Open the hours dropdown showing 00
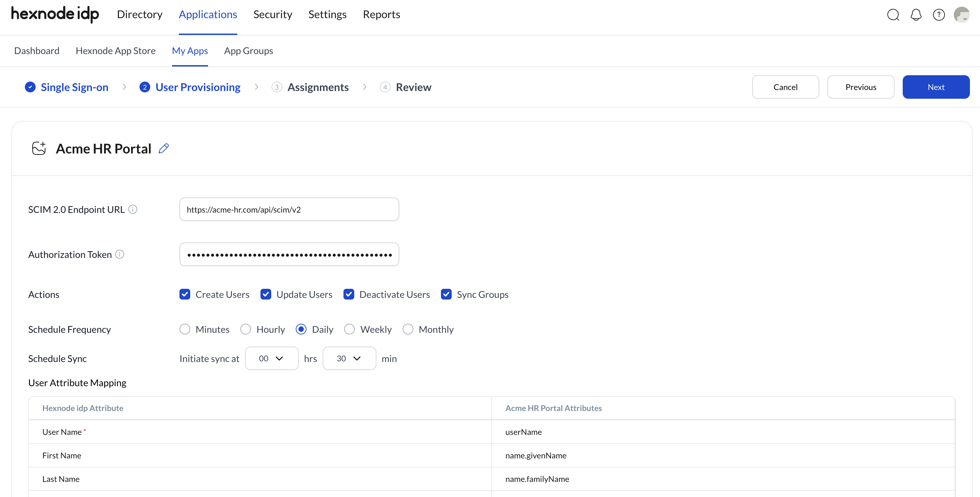 point(272,358)
